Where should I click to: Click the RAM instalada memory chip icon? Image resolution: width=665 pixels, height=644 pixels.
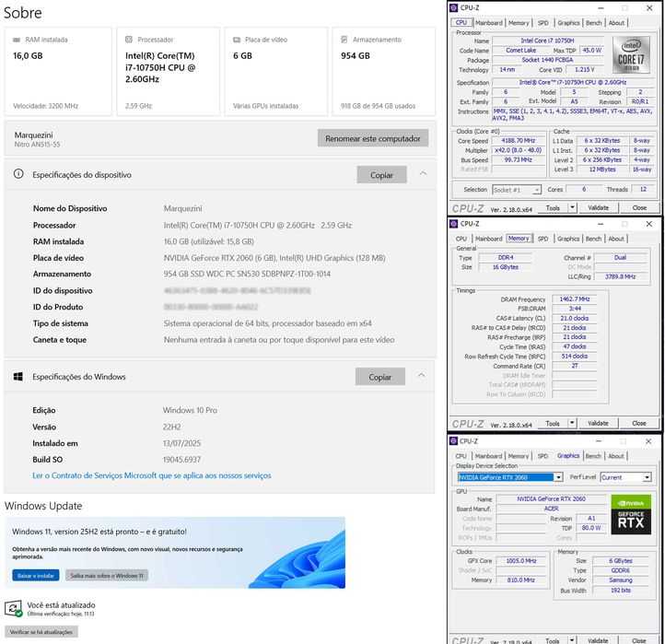click(17, 40)
